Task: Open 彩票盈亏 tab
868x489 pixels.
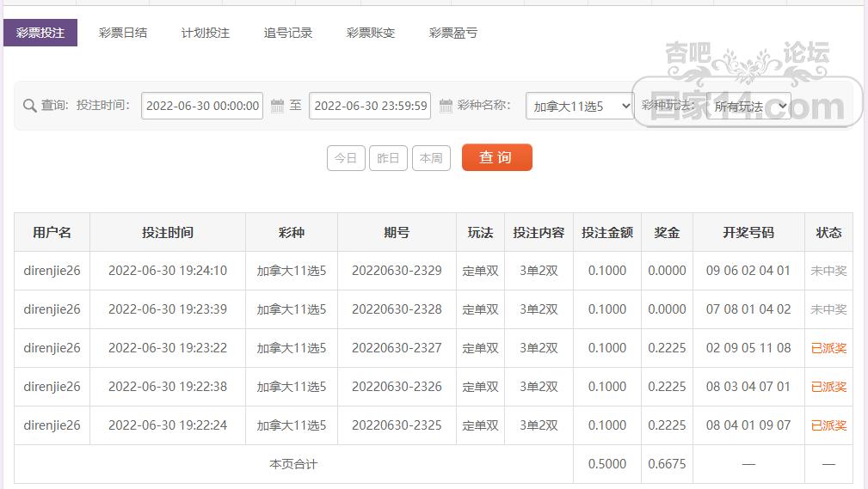Action: tap(452, 33)
